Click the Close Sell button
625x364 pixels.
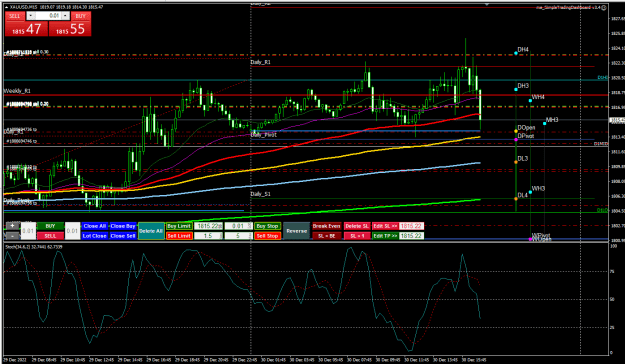tap(123, 236)
